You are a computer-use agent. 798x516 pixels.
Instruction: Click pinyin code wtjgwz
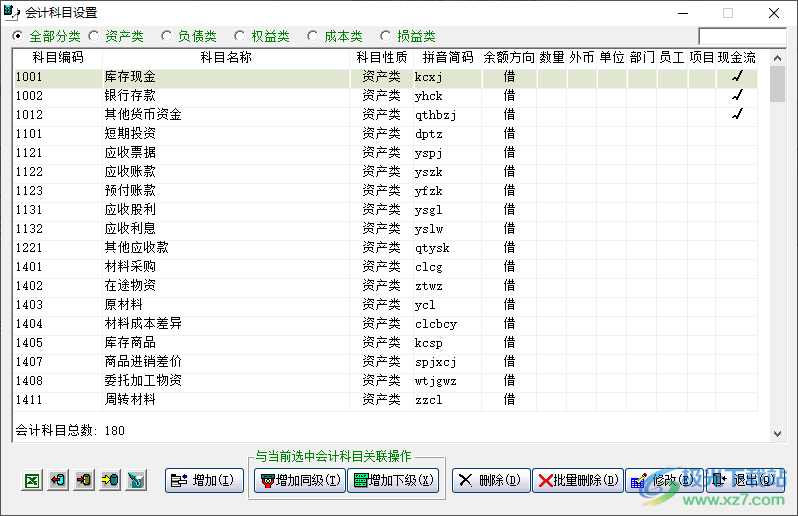(436, 381)
